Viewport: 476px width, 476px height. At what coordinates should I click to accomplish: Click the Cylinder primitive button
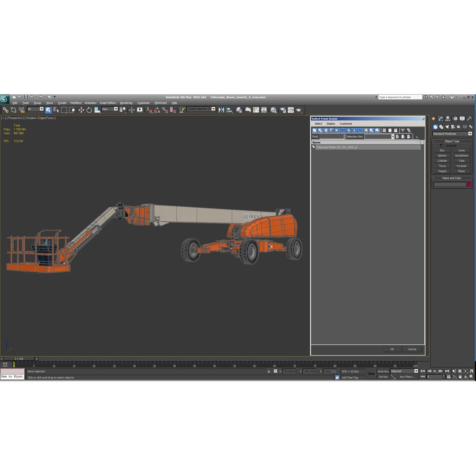click(x=443, y=161)
